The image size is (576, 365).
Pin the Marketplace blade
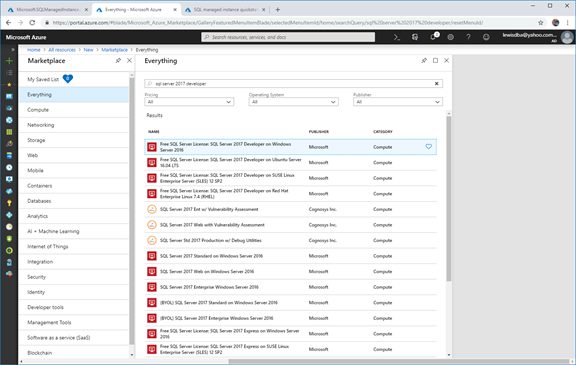tap(118, 61)
